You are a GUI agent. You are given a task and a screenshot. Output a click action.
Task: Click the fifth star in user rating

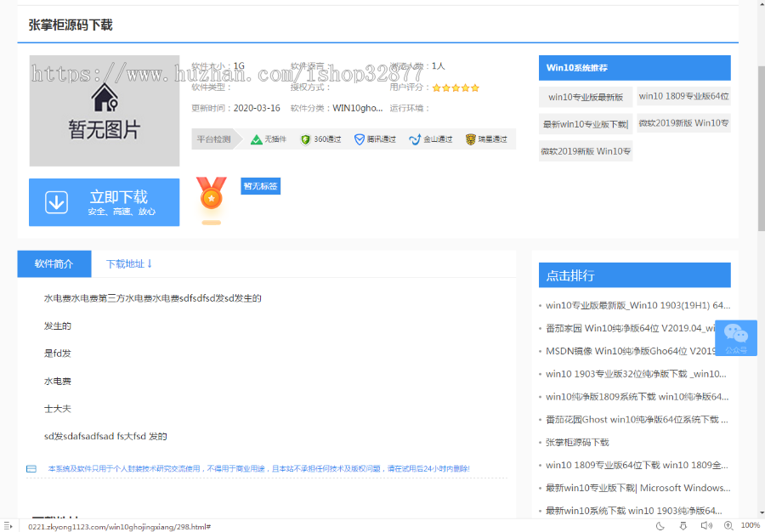click(474, 87)
